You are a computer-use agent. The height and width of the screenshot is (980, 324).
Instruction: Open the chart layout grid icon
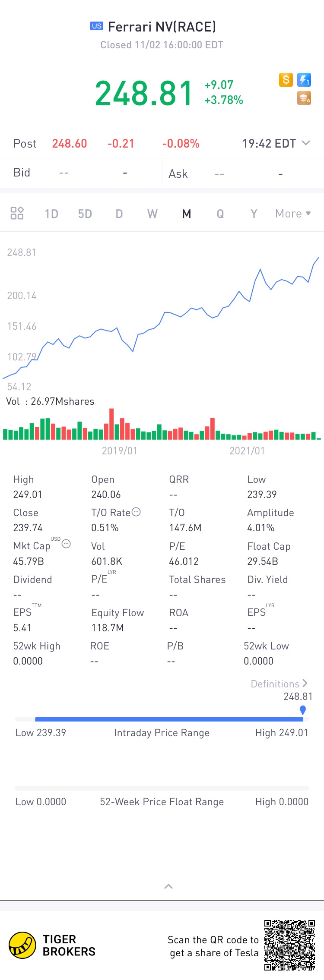[x=17, y=213]
